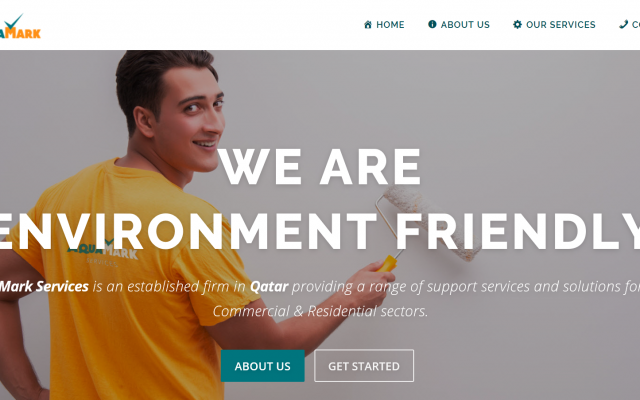Click the info circle icon beside ABOUT US
The width and height of the screenshot is (640, 400).
(x=432, y=24)
